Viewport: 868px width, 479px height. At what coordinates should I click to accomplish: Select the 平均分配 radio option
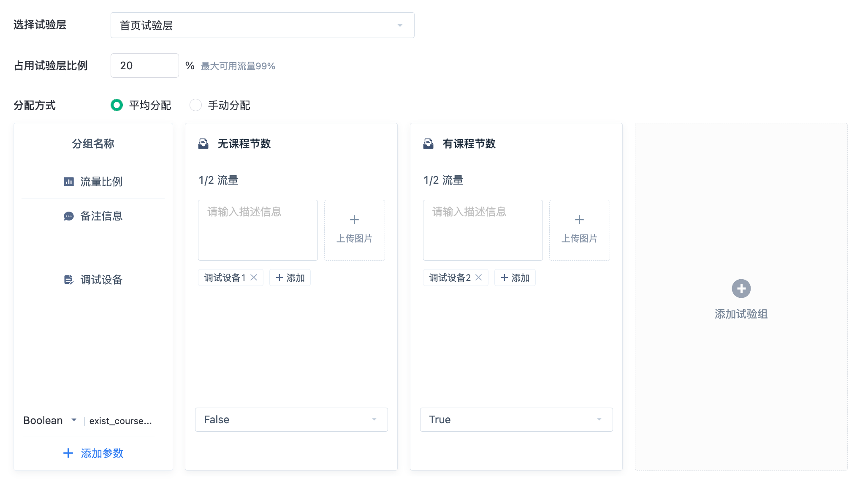click(x=117, y=105)
